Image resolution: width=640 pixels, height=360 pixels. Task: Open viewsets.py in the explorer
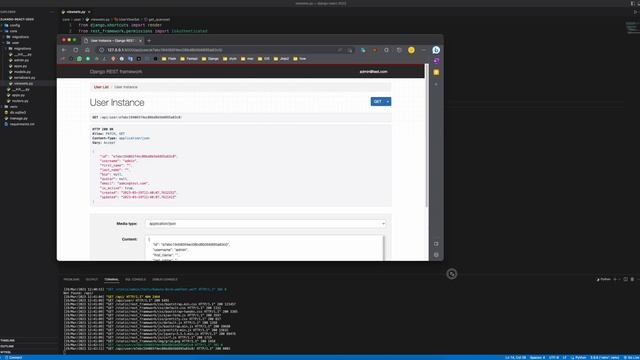tap(23, 83)
